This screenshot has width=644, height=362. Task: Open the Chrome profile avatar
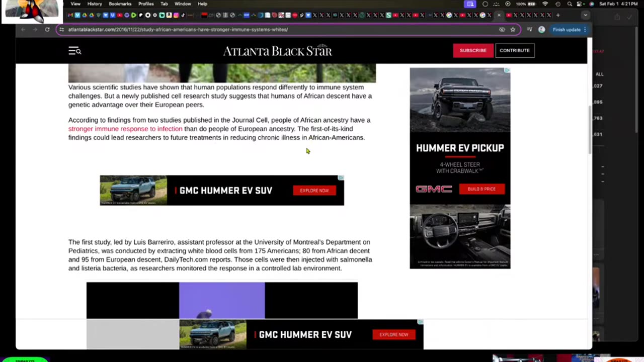coord(541,30)
